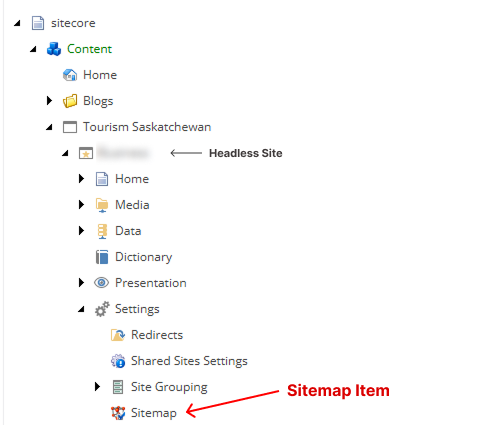Select the Site Grouping item
Image resolution: width=494 pixels, height=425 pixels.
[169, 387]
